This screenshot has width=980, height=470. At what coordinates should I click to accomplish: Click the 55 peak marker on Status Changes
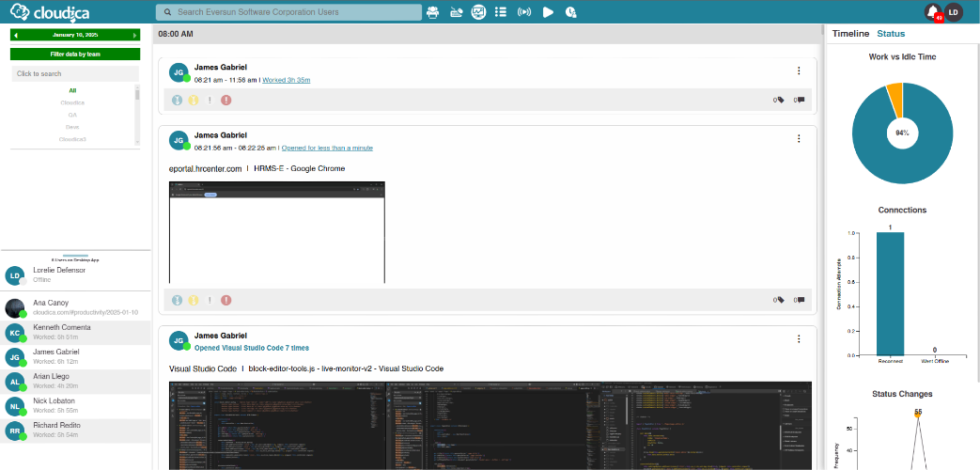[x=918, y=413]
